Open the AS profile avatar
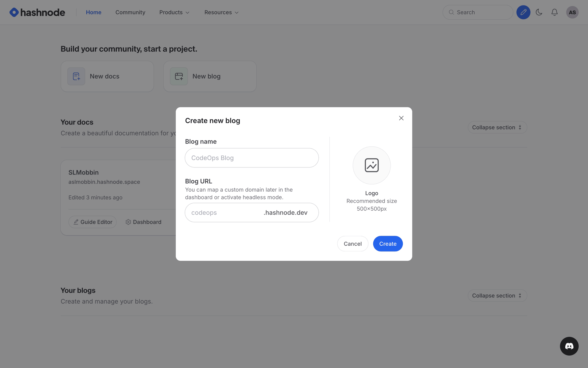This screenshot has height=368, width=588. (x=572, y=12)
